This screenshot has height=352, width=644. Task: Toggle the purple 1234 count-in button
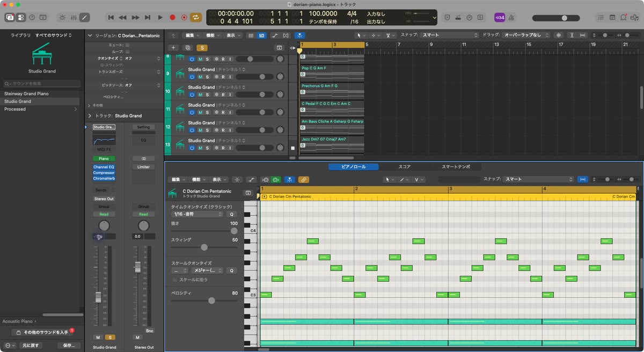(x=499, y=17)
